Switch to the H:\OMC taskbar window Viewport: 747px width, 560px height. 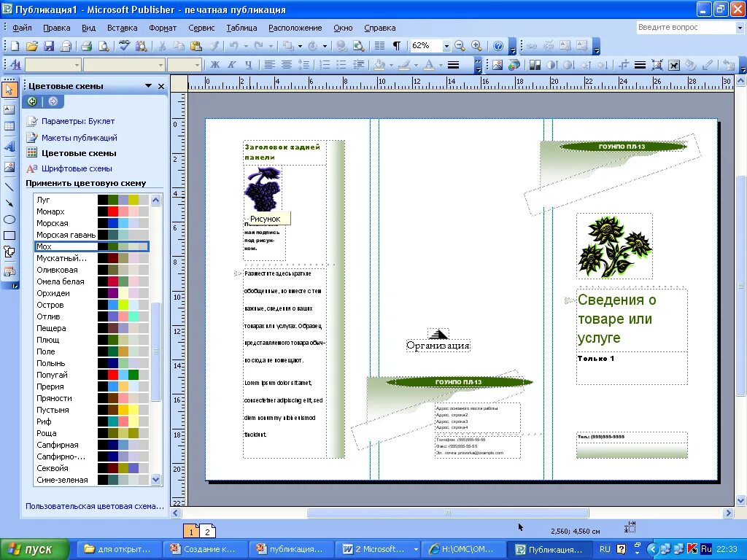tap(462, 549)
